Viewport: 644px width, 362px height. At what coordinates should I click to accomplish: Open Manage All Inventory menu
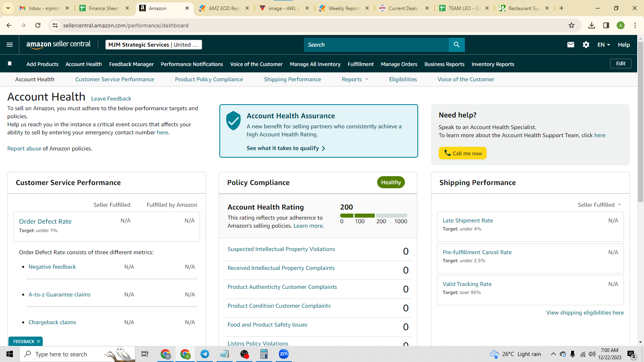point(315,64)
